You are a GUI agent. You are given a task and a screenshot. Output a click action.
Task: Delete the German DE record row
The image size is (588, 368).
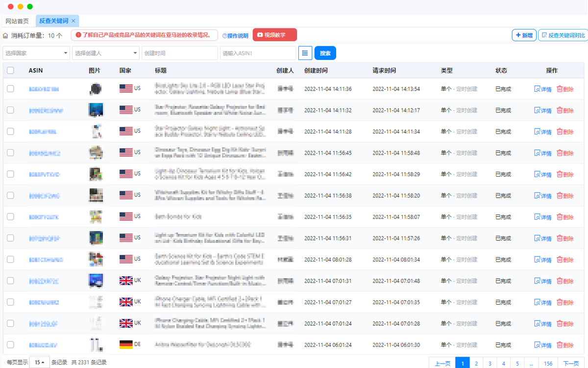click(564, 345)
